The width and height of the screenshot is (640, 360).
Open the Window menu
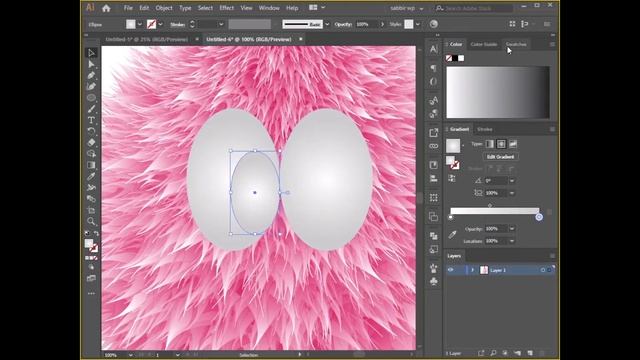269,8
